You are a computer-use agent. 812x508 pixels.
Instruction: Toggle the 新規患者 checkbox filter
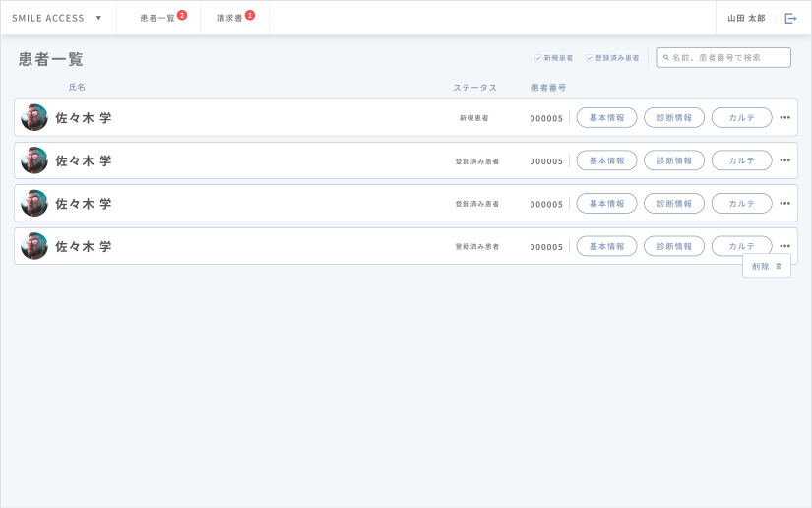point(537,58)
